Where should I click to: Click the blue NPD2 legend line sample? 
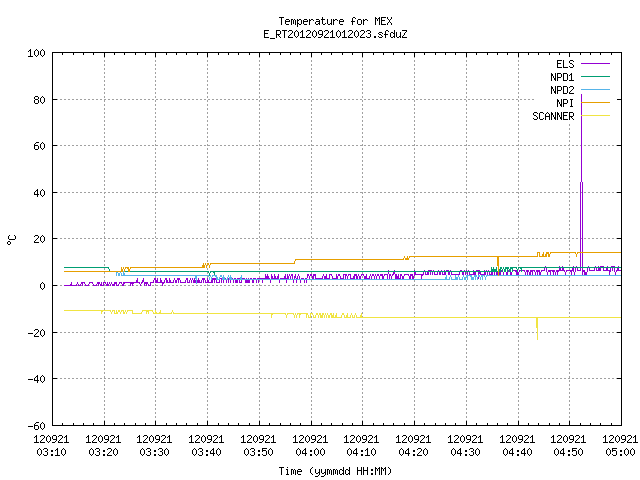595,89
